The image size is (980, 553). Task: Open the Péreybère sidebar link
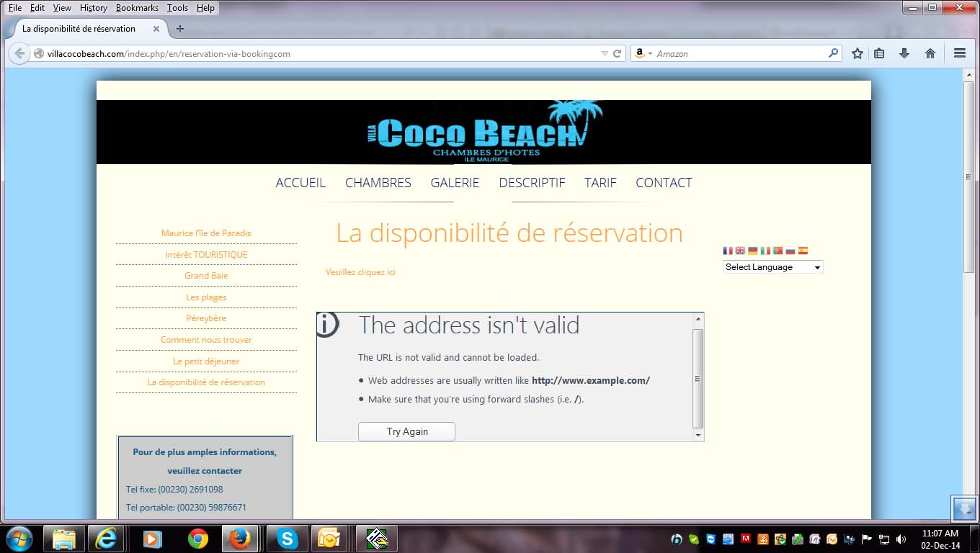(206, 318)
